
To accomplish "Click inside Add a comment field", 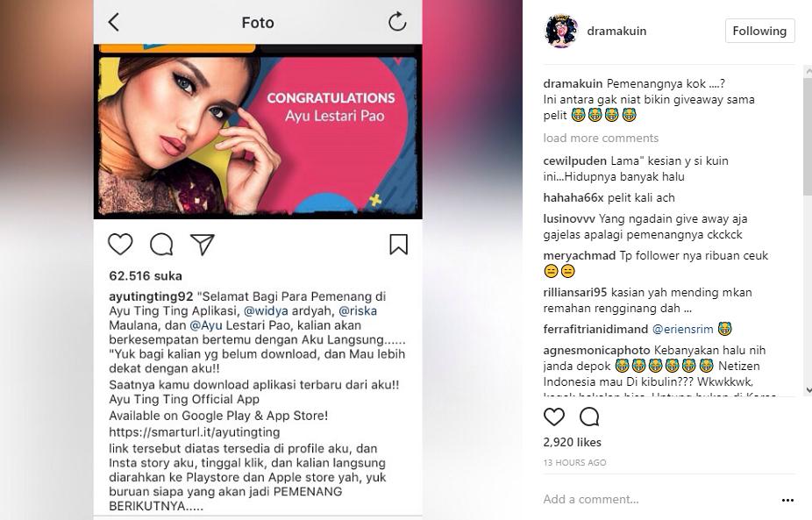I will click(x=658, y=499).
